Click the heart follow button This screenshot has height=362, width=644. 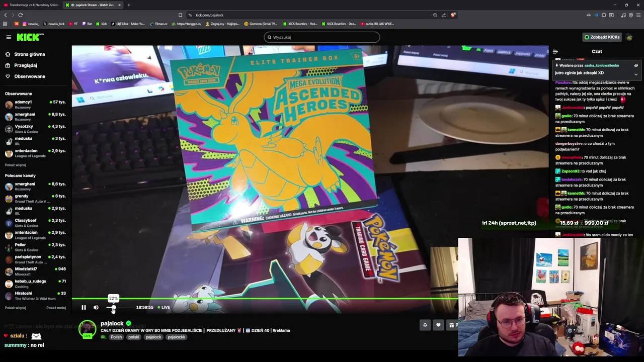point(438,325)
